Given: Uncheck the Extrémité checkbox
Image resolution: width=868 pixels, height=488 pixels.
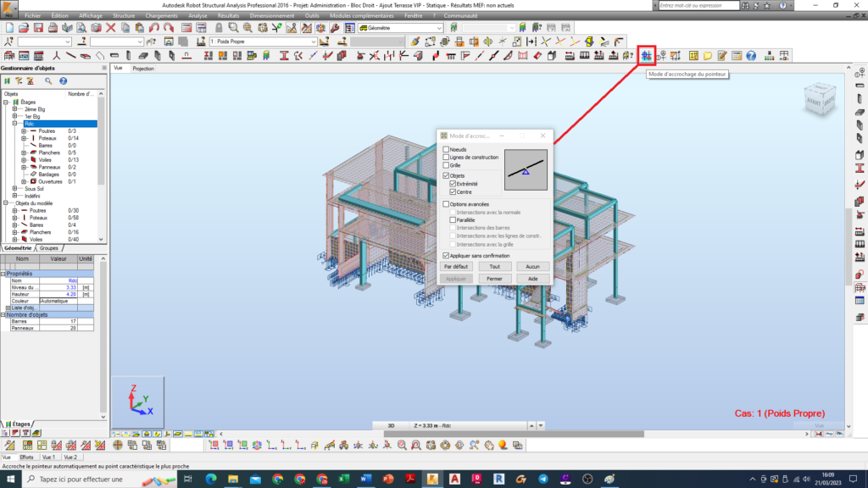Looking at the screenshot, I should click(x=453, y=184).
